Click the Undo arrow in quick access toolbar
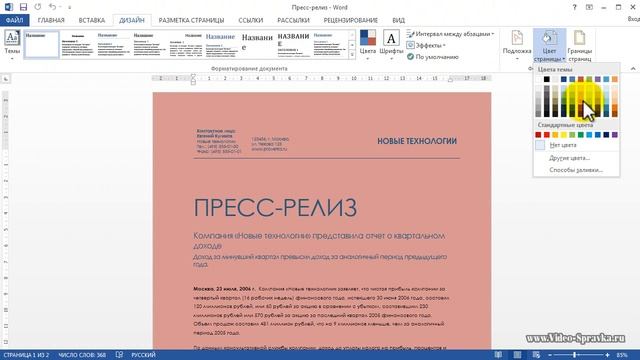640x360 pixels. click(x=52, y=7)
